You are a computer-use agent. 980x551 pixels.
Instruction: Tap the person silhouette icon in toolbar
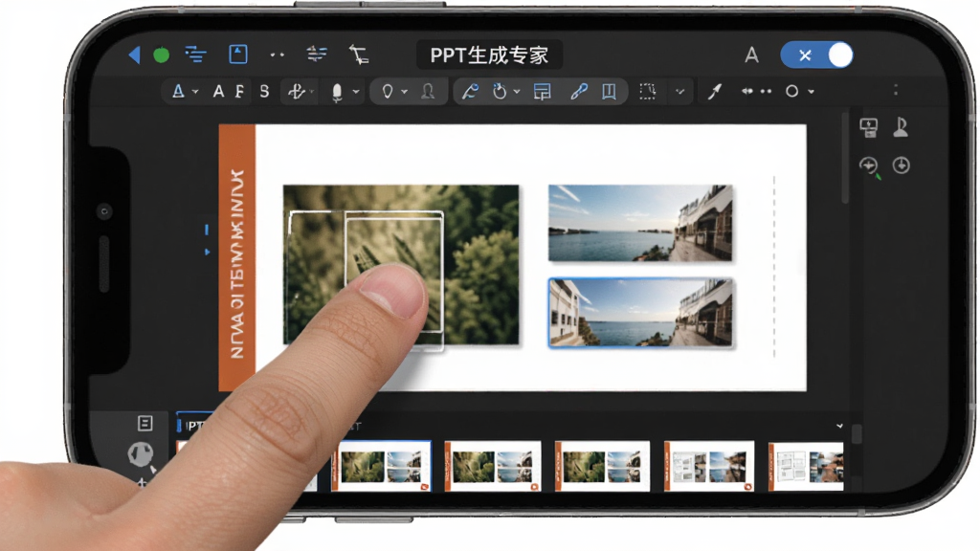pos(428,92)
